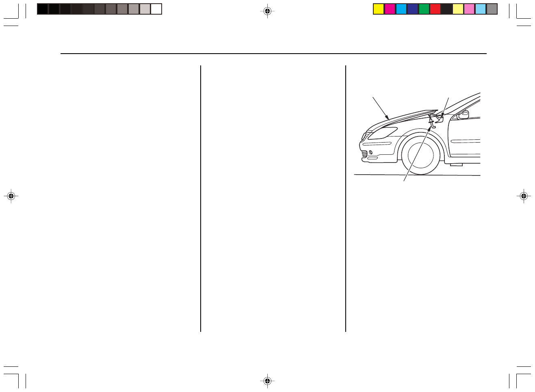Image resolution: width=535 pixels, height=392 pixels.
Task: Click the right margin registration crosshair mark
Action: 524,196
